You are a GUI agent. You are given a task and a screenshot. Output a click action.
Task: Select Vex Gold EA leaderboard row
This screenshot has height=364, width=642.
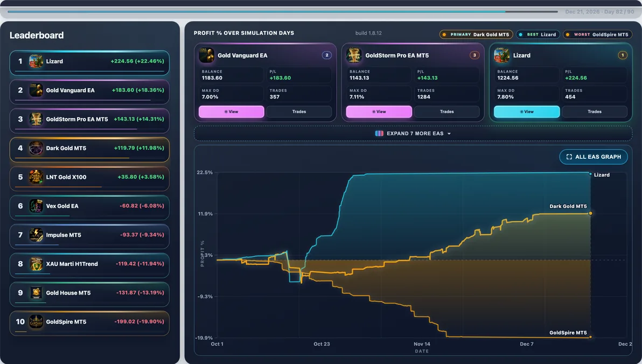(x=89, y=208)
